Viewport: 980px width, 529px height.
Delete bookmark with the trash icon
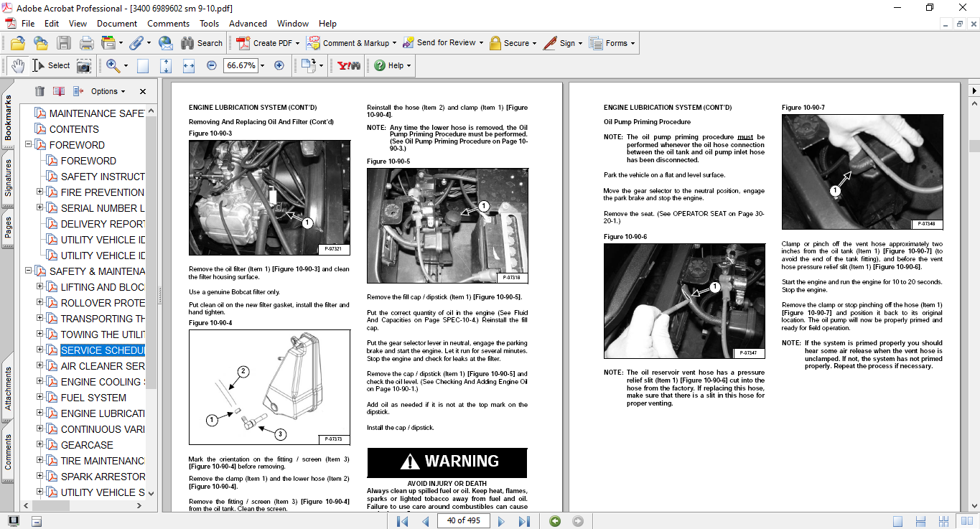(x=39, y=91)
